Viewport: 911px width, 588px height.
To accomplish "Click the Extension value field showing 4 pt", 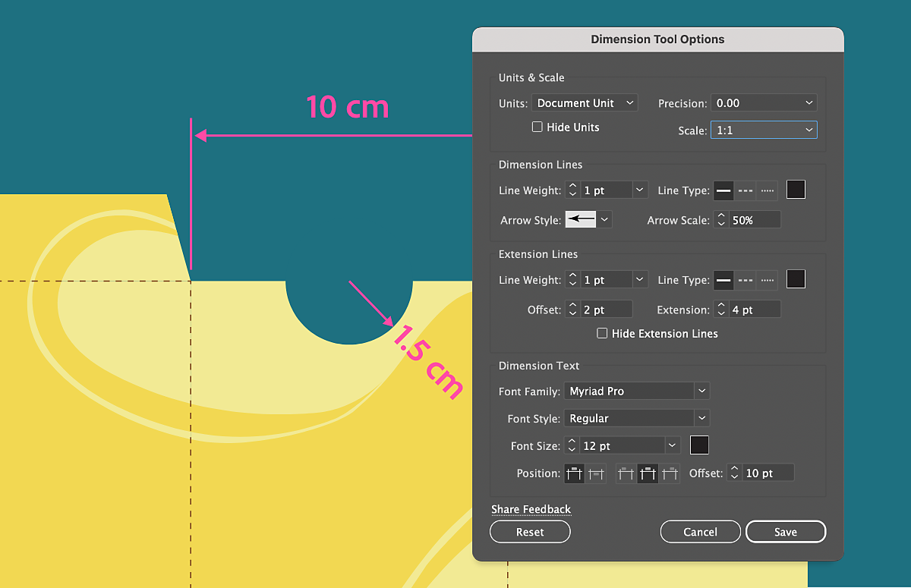I will (755, 309).
